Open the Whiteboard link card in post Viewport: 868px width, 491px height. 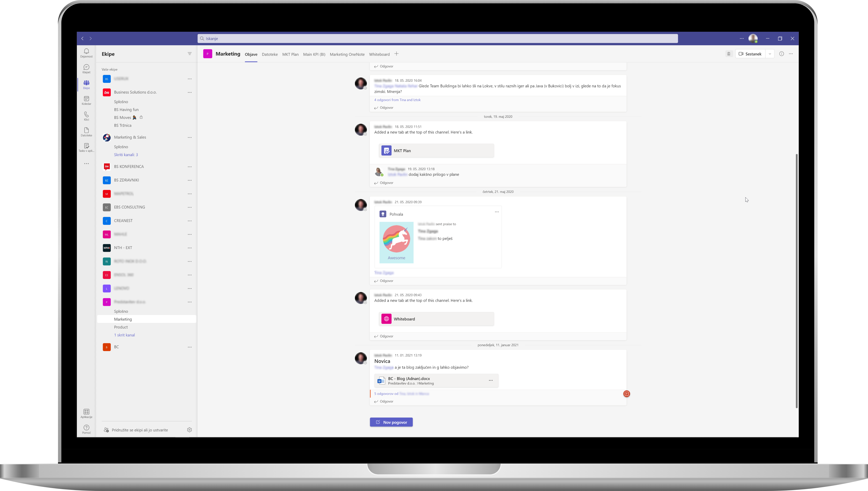coord(436,319)
